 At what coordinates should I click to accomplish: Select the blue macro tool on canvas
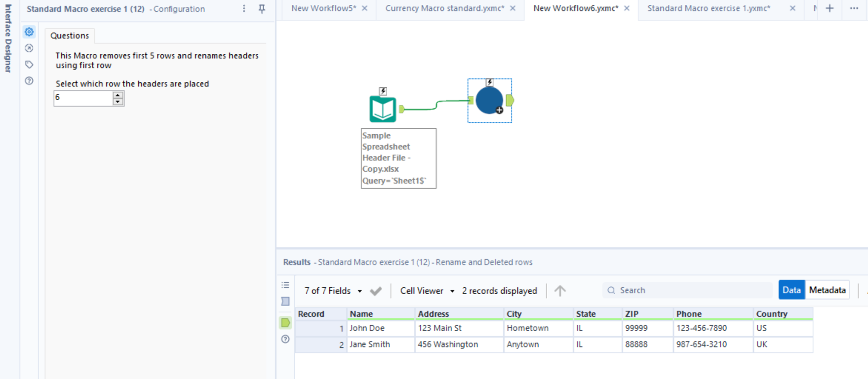click(489, 101)
